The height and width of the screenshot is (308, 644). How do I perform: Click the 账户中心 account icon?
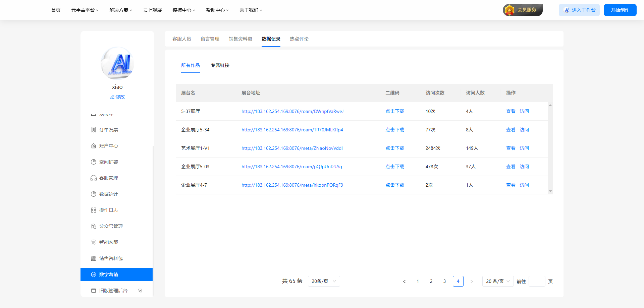click(x=94, y=146)
